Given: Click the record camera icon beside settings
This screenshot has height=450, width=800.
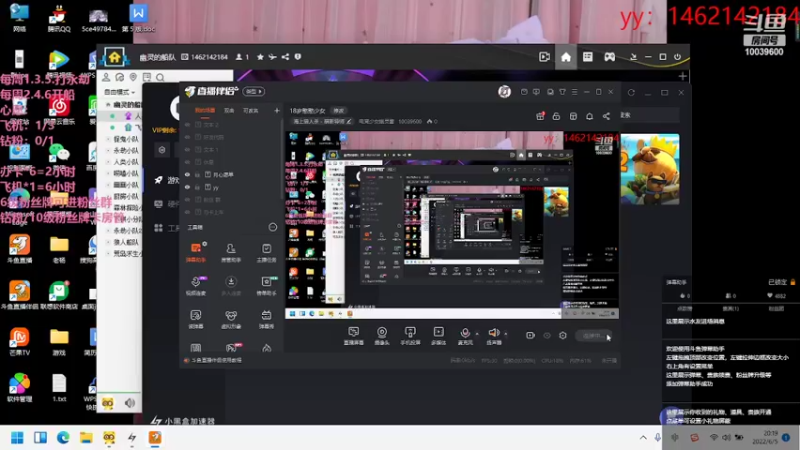Looking at the screenshot, I should (x=531, y=335).
